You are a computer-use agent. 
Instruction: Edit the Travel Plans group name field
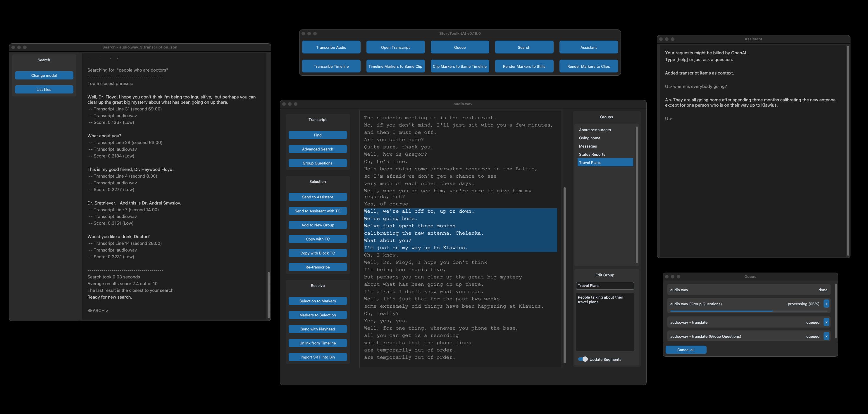604,285
